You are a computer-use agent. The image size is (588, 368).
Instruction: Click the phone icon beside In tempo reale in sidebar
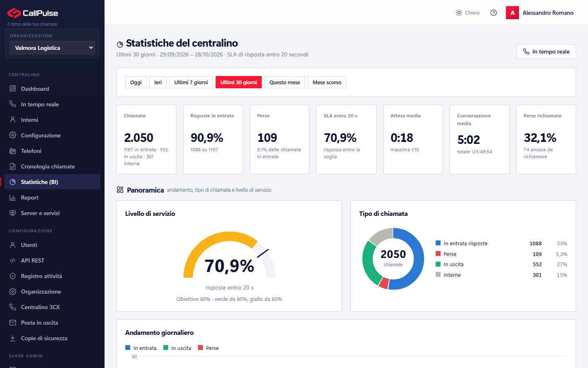click(13, 104)
